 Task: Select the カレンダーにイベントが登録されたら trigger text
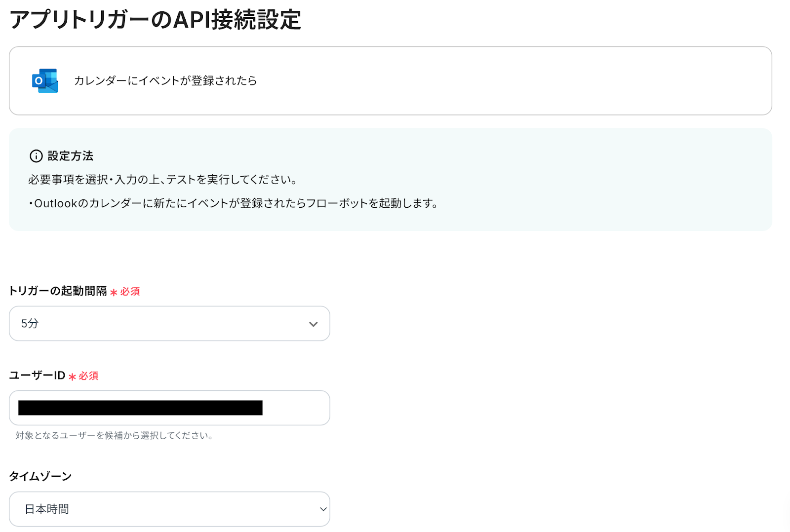coord(165,80)
